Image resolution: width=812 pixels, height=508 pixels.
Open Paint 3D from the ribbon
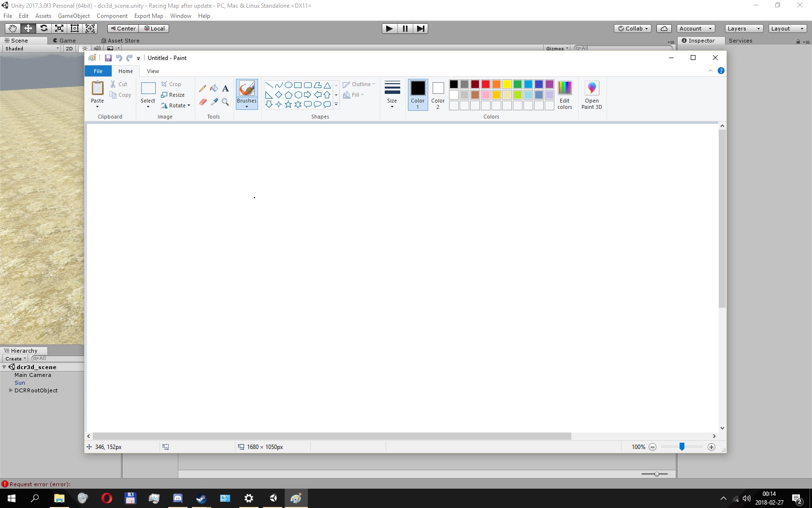point(592,95)
